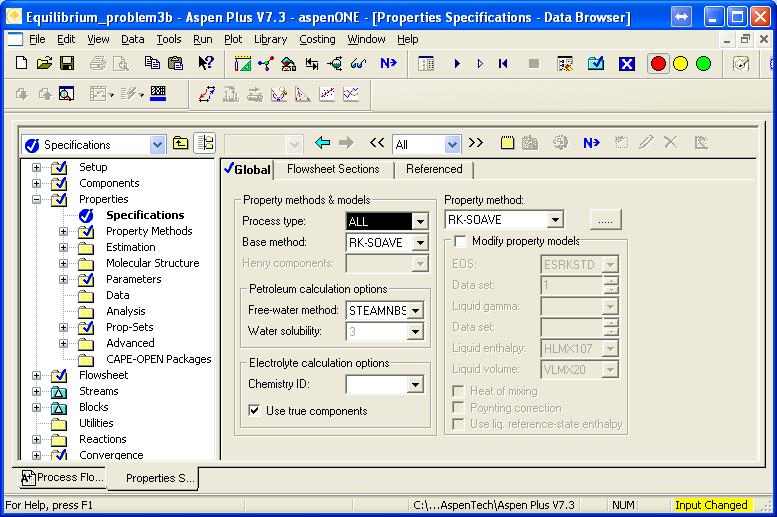Image resolution: width=777 pixels, height=517 pixels.
Task: Go to next form with >> button
Action: click(x=476, y=143)
